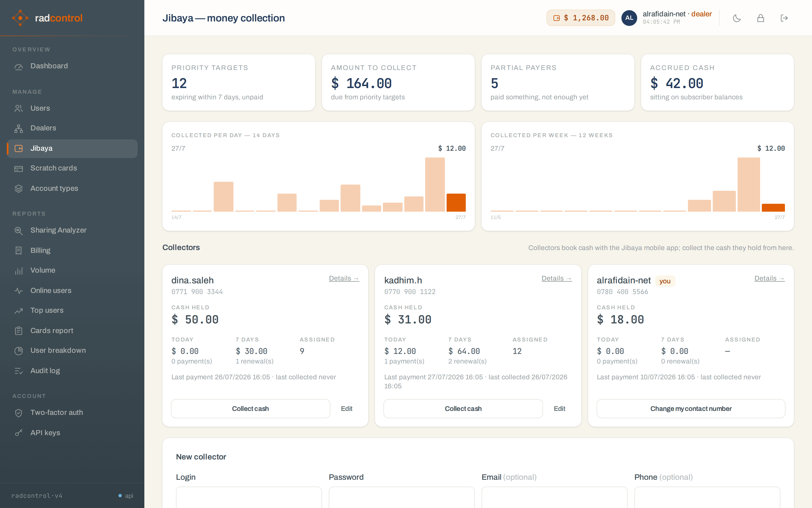Click the Audit log list icon
Viewport: 812px width, 508px height.
(19, 371)
